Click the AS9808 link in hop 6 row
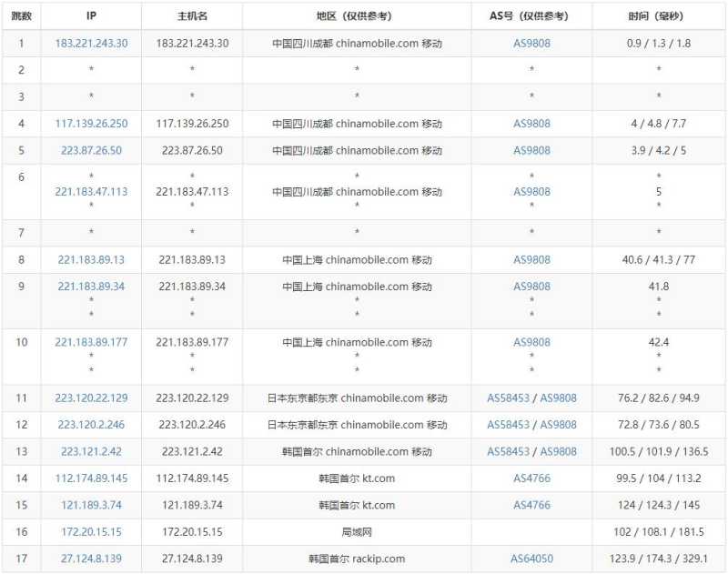Viewport: 728px width, 574px height. coord(531,192)
